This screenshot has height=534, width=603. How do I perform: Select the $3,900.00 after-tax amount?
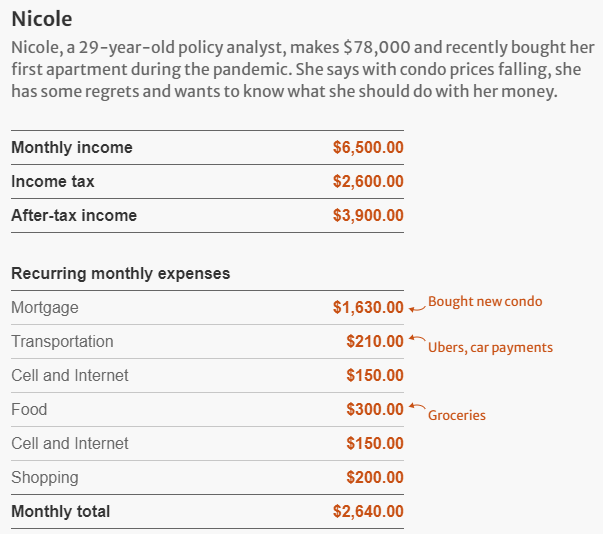coord(368,215)
